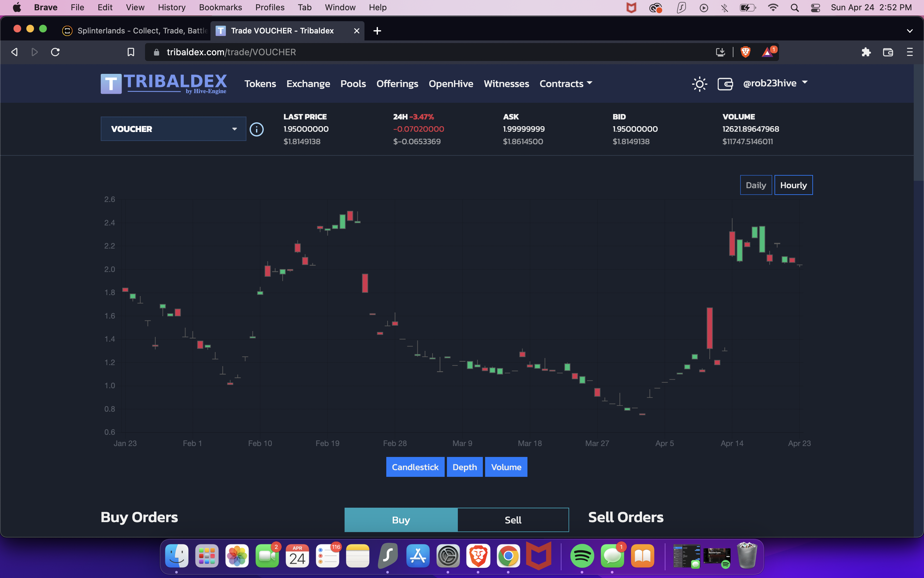Open the View menu
924x578 pixels.
(135, 7)
